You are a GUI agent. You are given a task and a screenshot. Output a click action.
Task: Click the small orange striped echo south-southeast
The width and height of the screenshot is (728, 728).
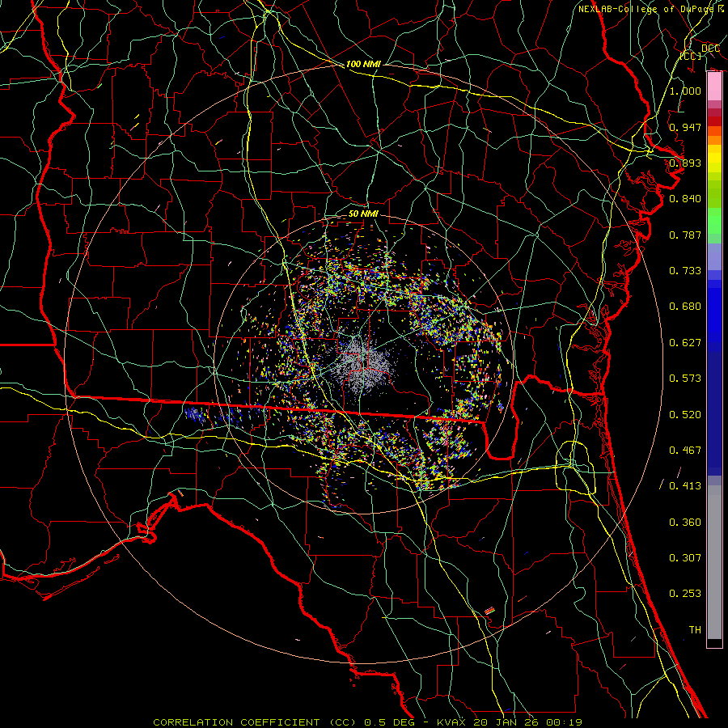pyautogui.click(x=489, y=610)
